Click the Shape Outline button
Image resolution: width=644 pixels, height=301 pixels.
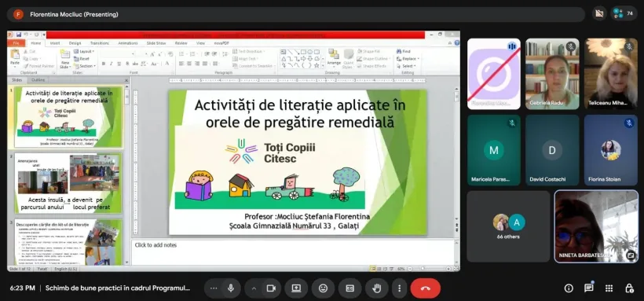[x=373, y=58]
